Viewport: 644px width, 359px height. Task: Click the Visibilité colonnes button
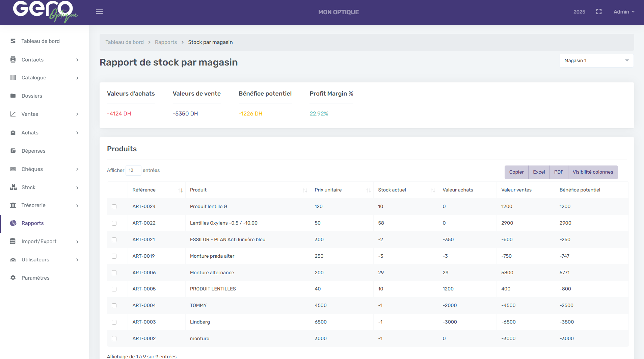pyautogui.click(x=593, y=172)
